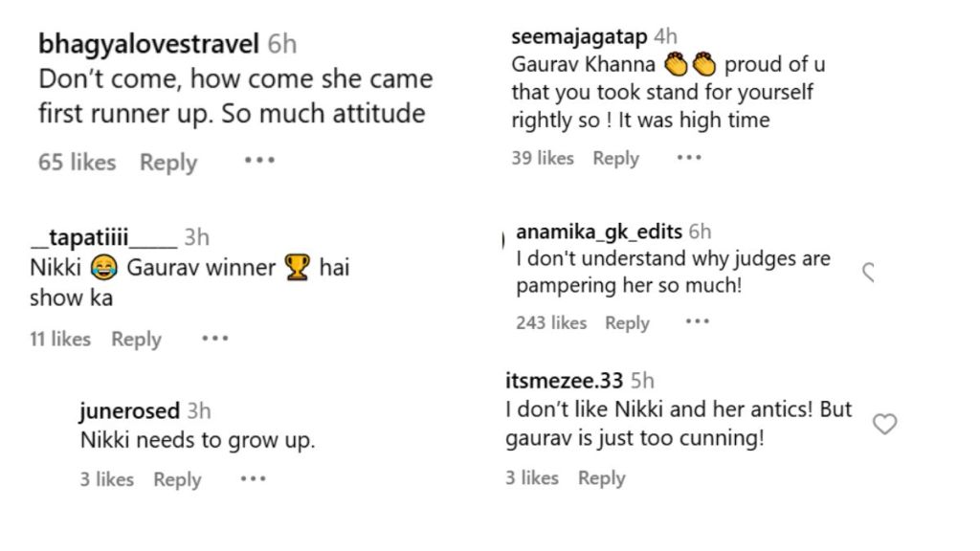Reply to anamika_gk_edits' comment about judges
Viewport: 980px width, 551px height.
[x=627, y=323]
